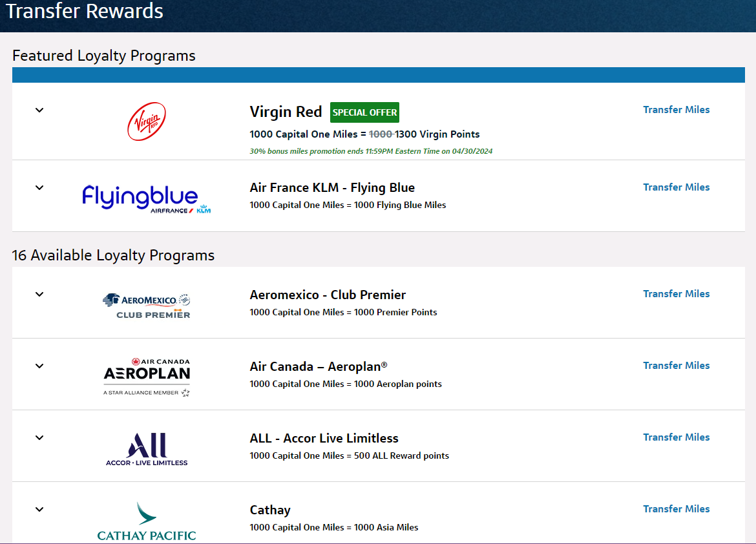The height and width of the screenshot is (544, 756).
Task: Click the Air France KLM - Flying Blue title
Action: tap(332, 188)
